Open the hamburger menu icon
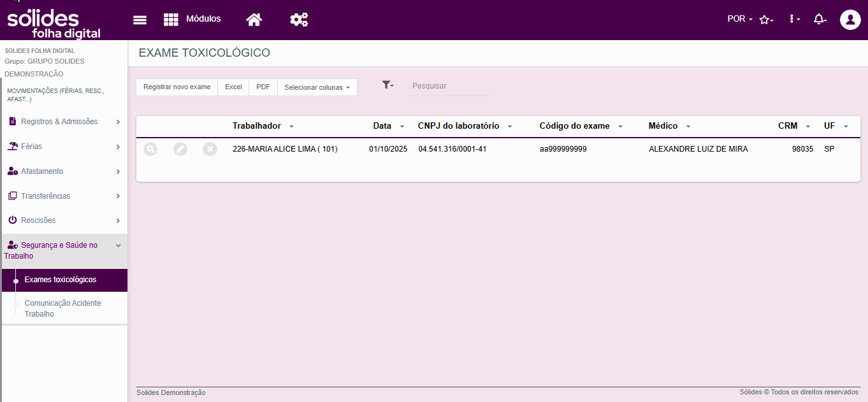Image resolution: width=868 pixels, height=402 pixels. (x=140, y=20)
